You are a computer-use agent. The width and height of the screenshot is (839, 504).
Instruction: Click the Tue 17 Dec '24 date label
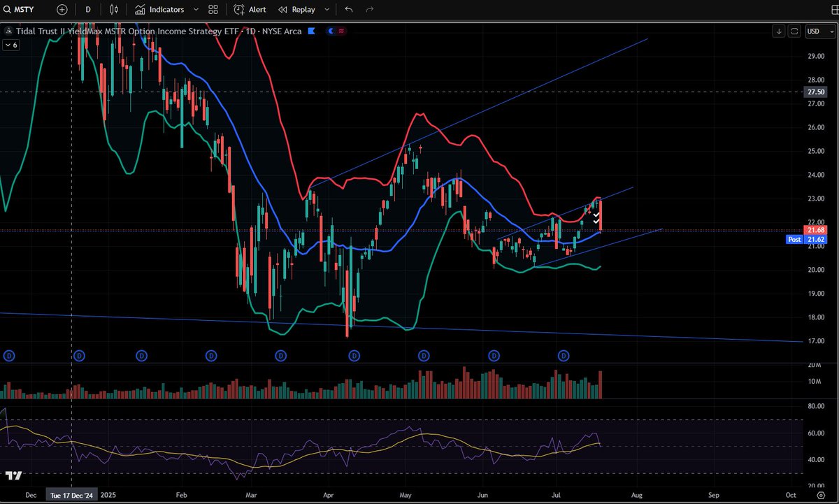pos(73,495)
